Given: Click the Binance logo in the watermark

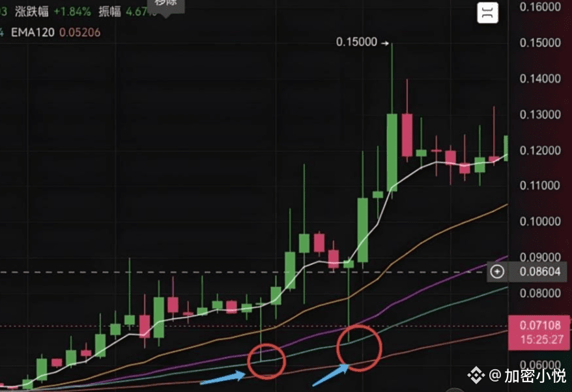Looking at the screenshot, I should tap(476, 375).
